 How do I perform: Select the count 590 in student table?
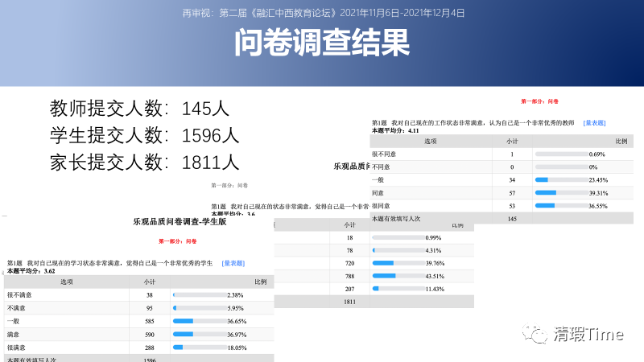tap(150, 335)
